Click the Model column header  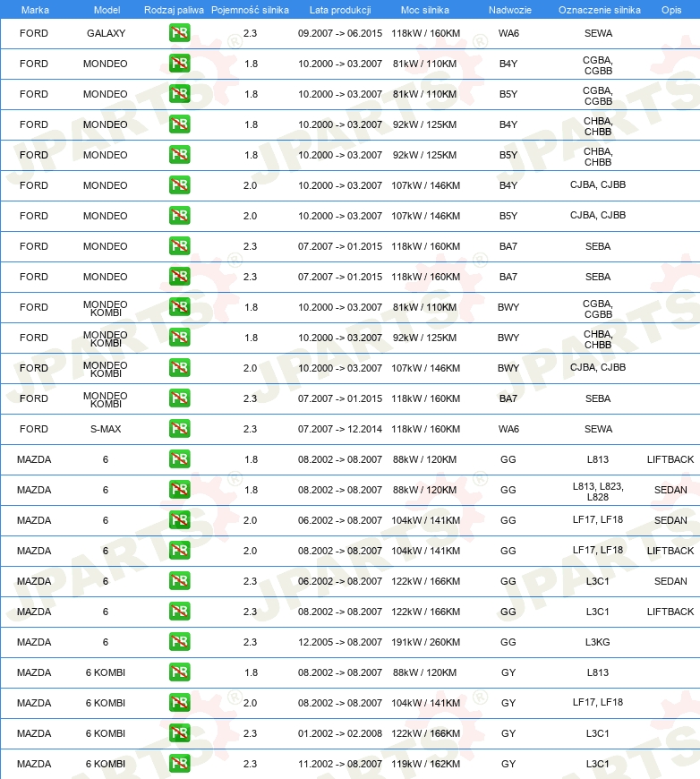click(x=107, y=10)
